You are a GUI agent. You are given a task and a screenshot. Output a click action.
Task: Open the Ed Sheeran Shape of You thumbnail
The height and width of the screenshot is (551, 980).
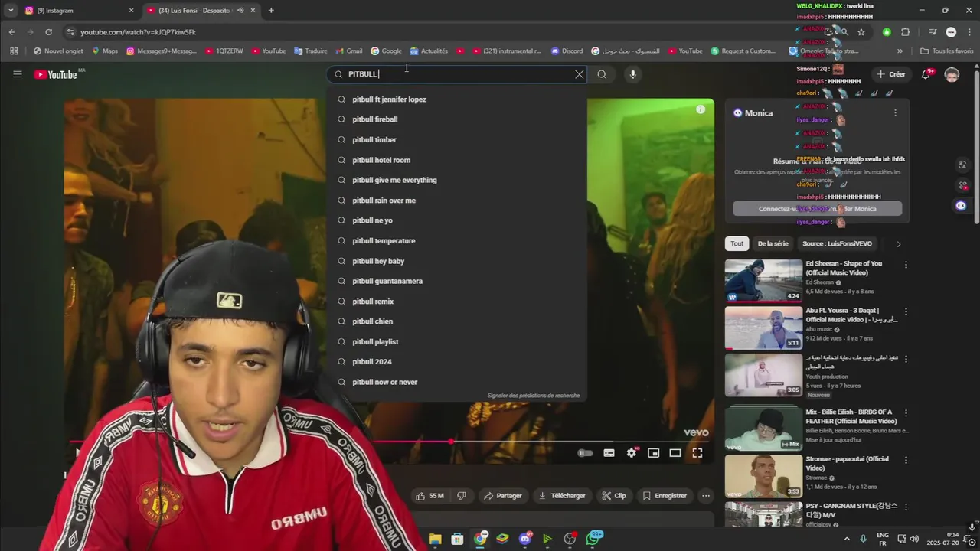763,281
